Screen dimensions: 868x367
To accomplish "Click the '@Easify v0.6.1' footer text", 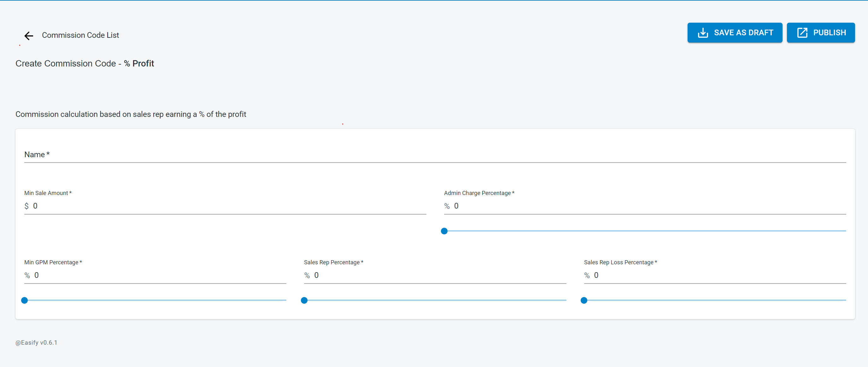I will 36,342.
